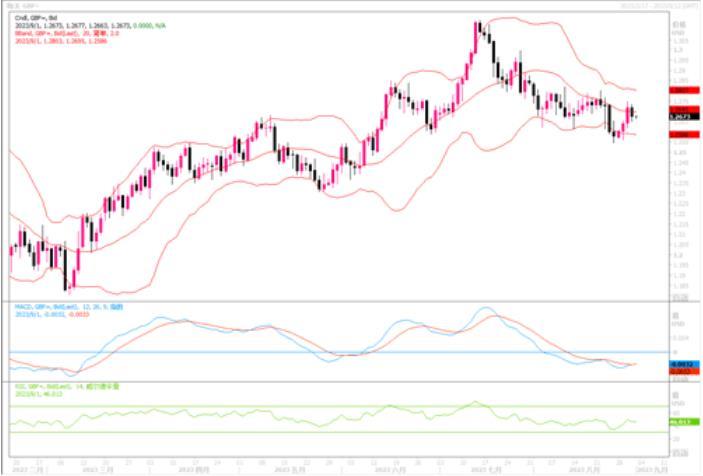Click the upper Bollinger band red price tag
The image size is (703, 476).
pos(649,90)
